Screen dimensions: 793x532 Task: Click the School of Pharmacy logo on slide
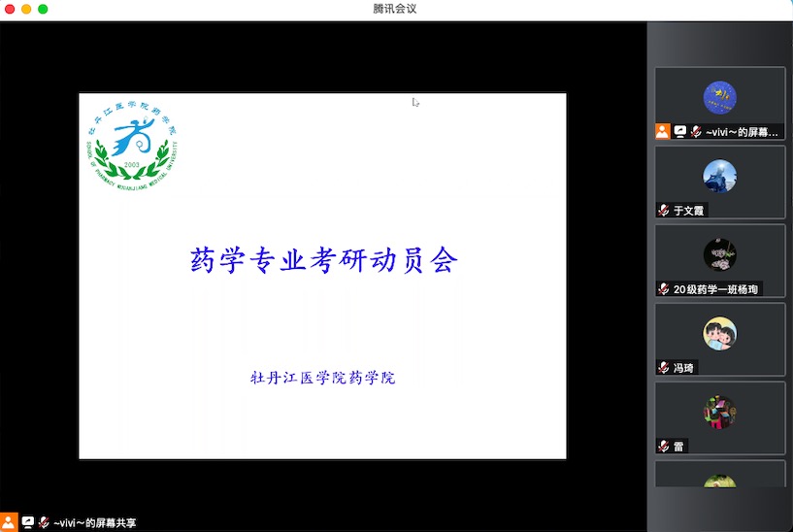[132, 144]
